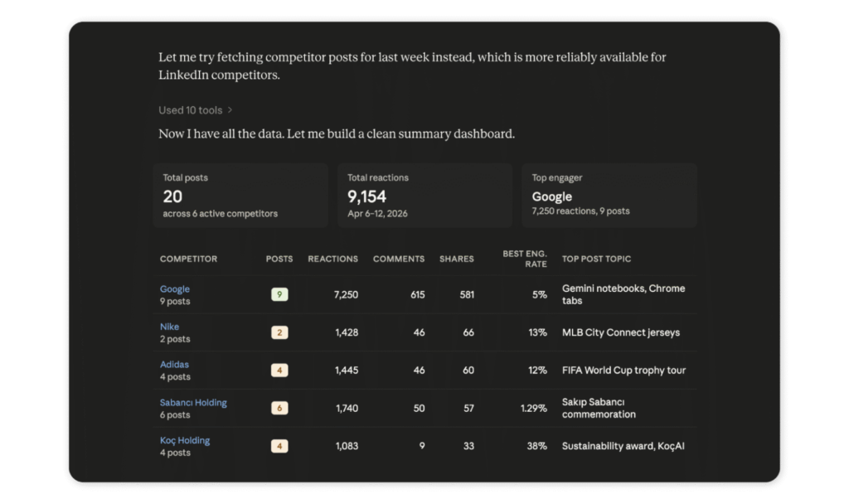Click Sabancı Holding's reactions cell 1,740

tap(347, 408)
